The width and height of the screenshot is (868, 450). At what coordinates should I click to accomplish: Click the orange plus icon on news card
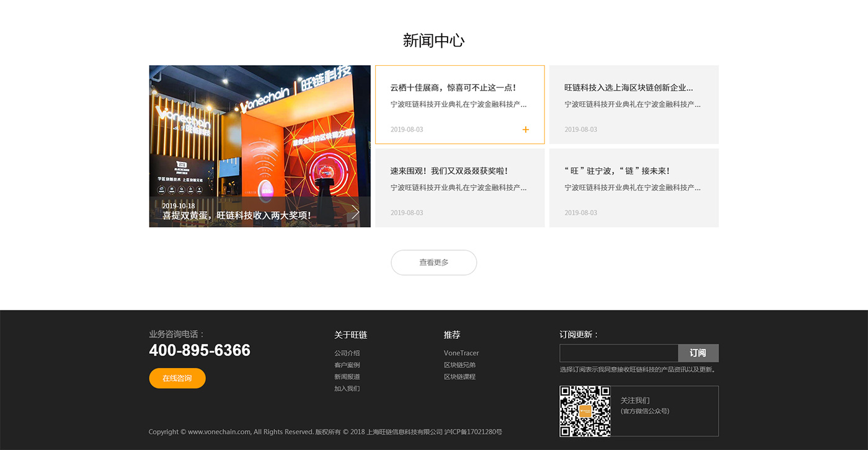[526, 130]
